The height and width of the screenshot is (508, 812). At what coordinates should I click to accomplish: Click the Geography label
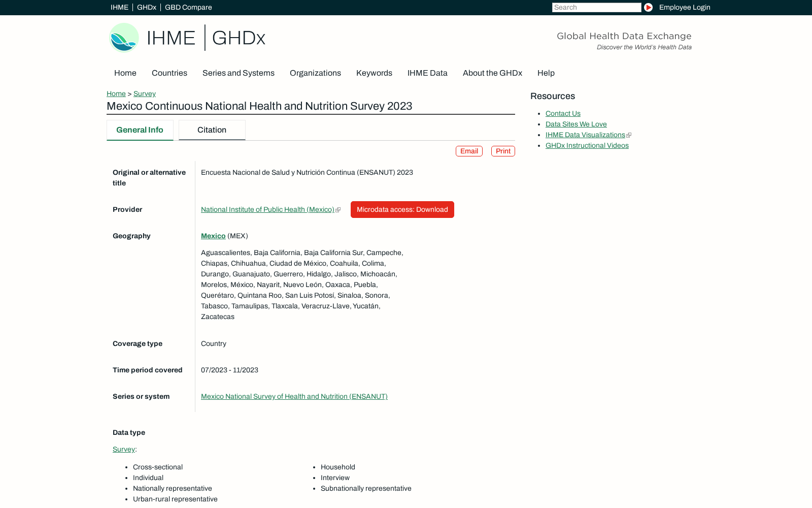(131, 236)
